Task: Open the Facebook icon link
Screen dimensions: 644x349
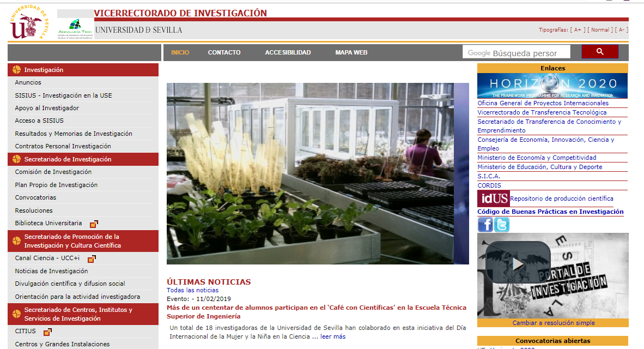Action: coord(485,225)
